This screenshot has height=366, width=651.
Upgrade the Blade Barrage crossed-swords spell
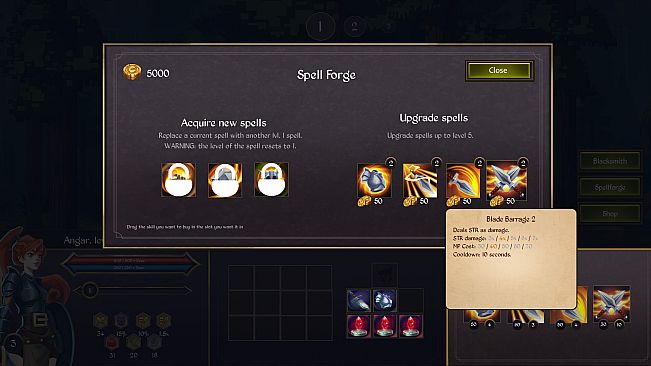click(507, 181)
